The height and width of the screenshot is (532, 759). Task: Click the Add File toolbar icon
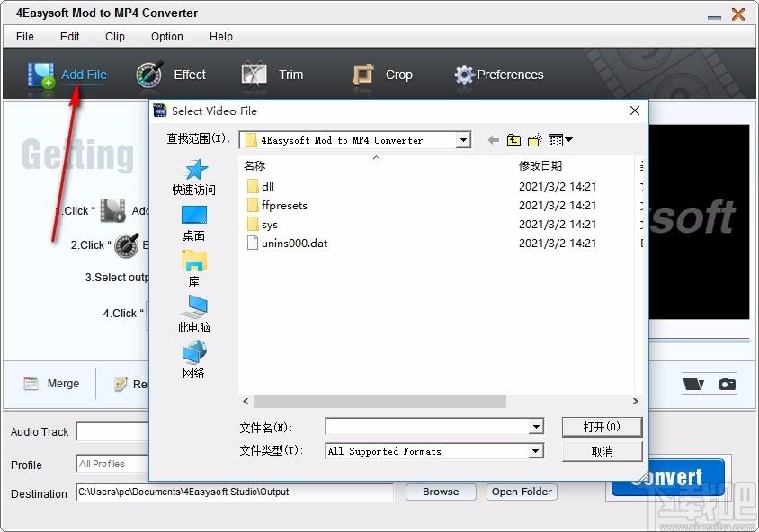(40, 75)
